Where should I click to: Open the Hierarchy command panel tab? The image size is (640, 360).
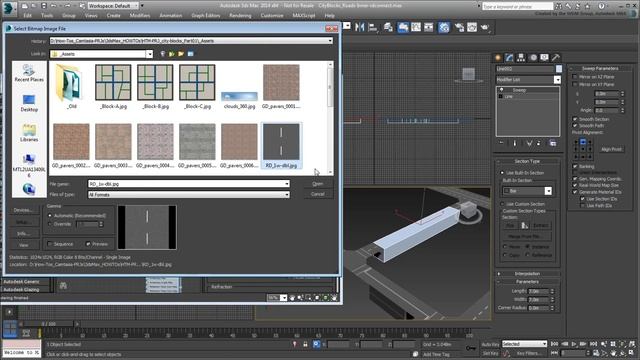pyautogui.click(x=521, y=58)
